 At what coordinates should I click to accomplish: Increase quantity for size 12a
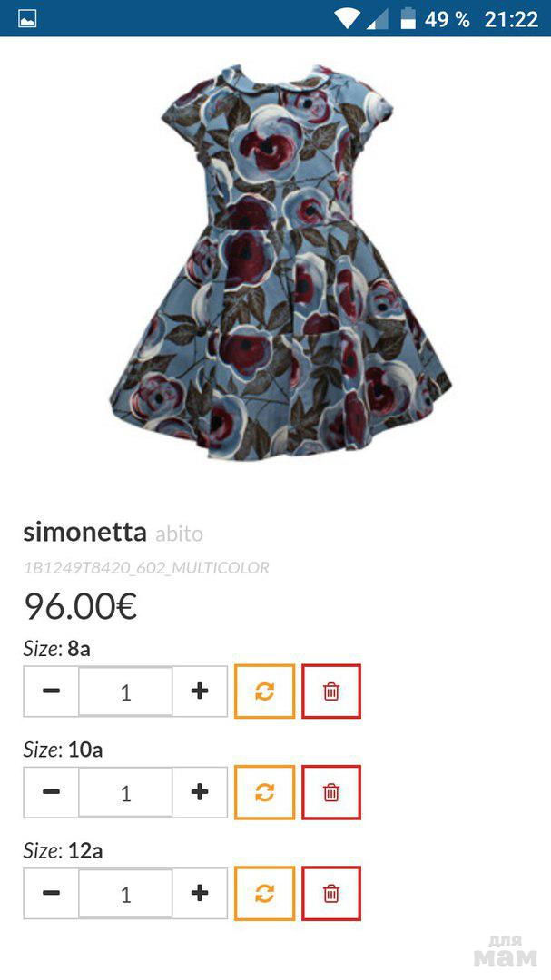point(200,894)
